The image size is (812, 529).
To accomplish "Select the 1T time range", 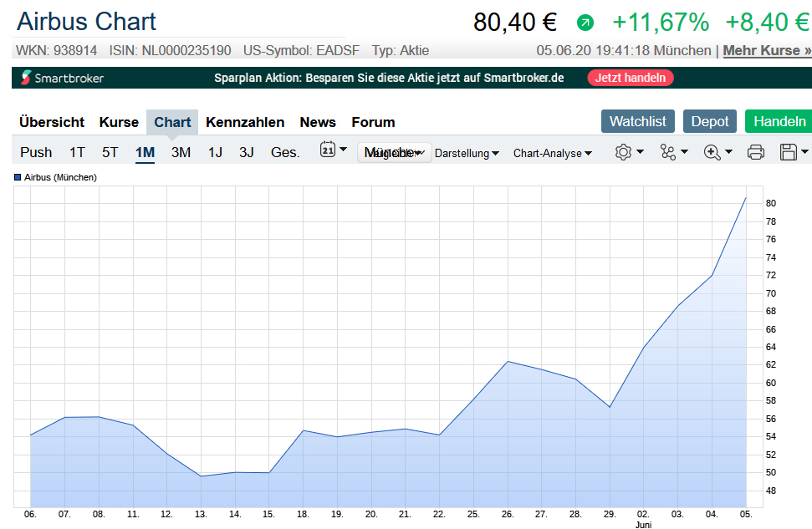I will click(x=77, y=152).
